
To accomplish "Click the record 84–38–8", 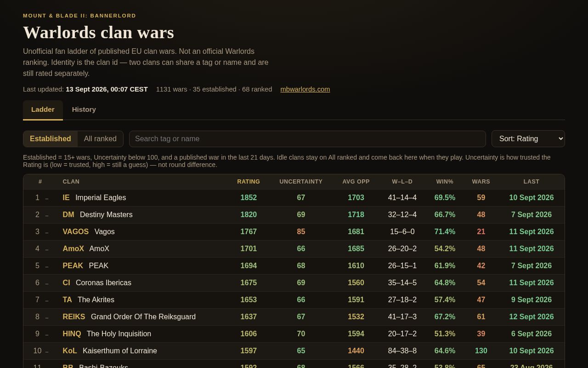I will tap(402, 351).
